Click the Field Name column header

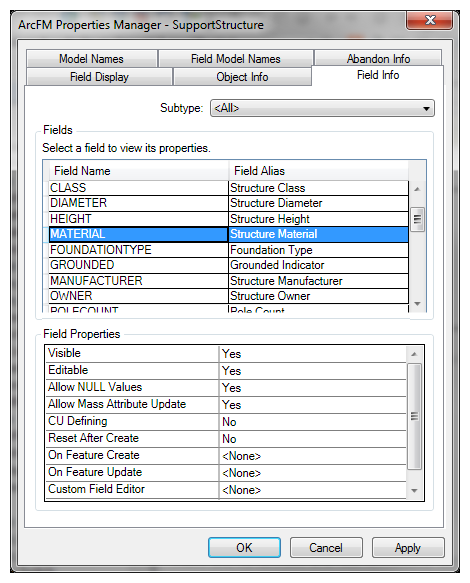point(138,171)
